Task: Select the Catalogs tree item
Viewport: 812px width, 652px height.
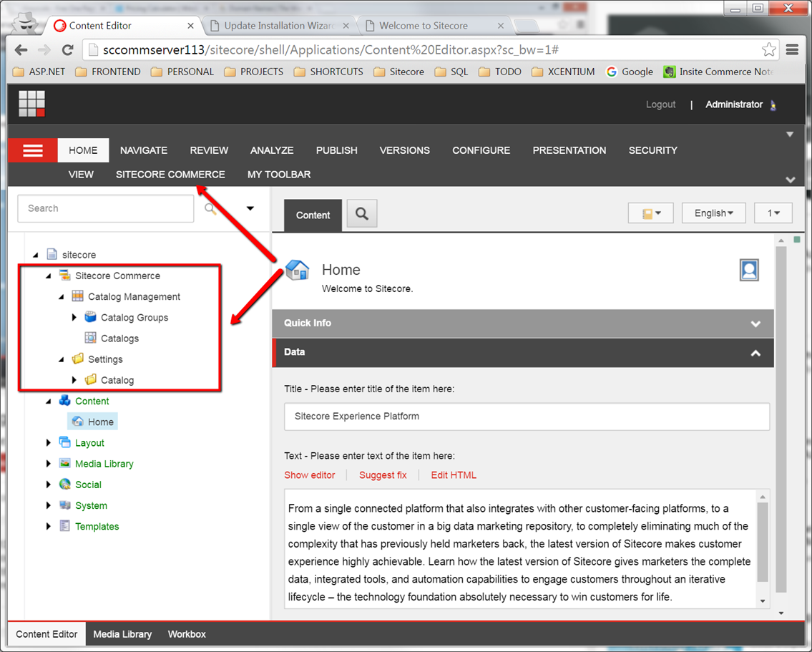Action: 119,339
